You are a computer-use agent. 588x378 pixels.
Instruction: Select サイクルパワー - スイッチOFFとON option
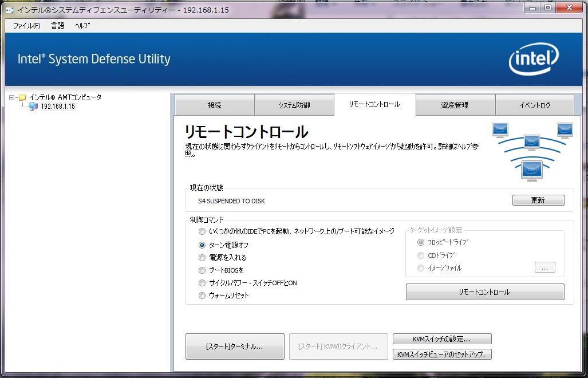click(202, 283)
